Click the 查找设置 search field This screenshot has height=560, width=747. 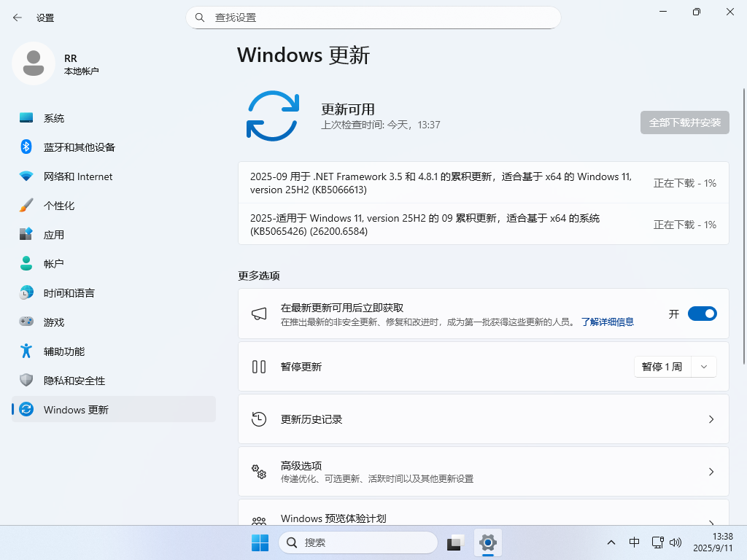pos(373,17)
